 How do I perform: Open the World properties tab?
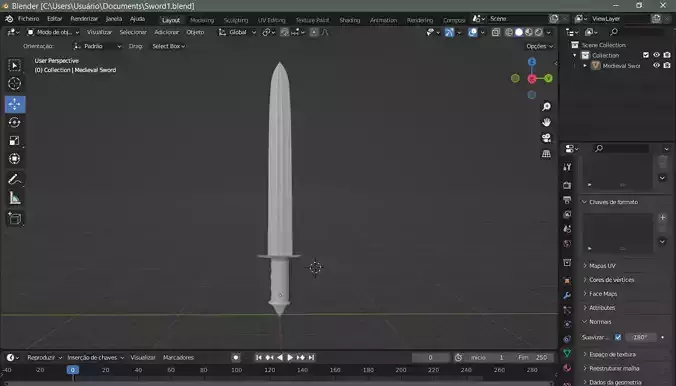point(567,244)
